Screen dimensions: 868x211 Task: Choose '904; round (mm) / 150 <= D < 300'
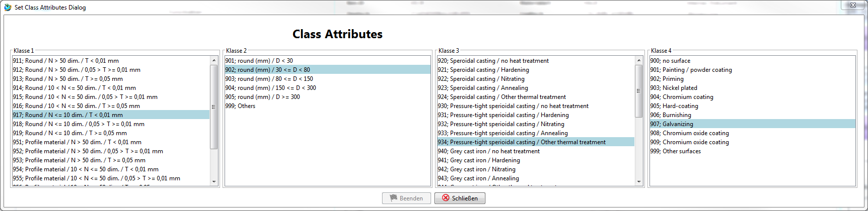tap(270, 88)
